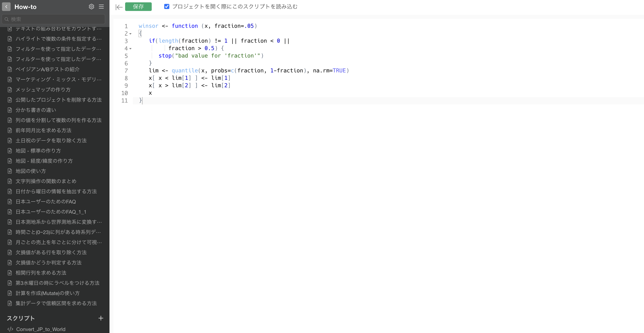The width and height of the screenshot is (644, 333).
Task: Click document icon beside 分かち書きの違い
Action: tap(10, 110)
